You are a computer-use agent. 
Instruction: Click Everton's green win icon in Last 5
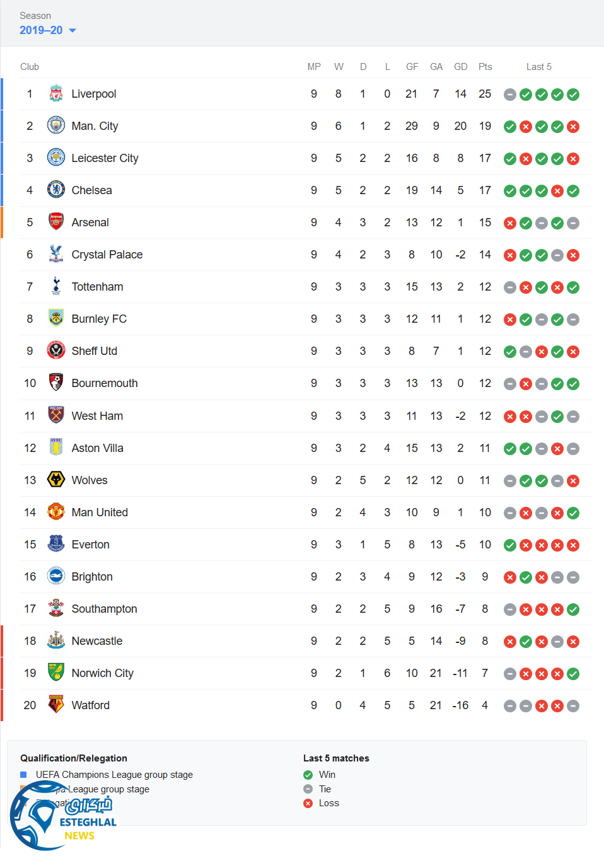click(x=510, y=545)
